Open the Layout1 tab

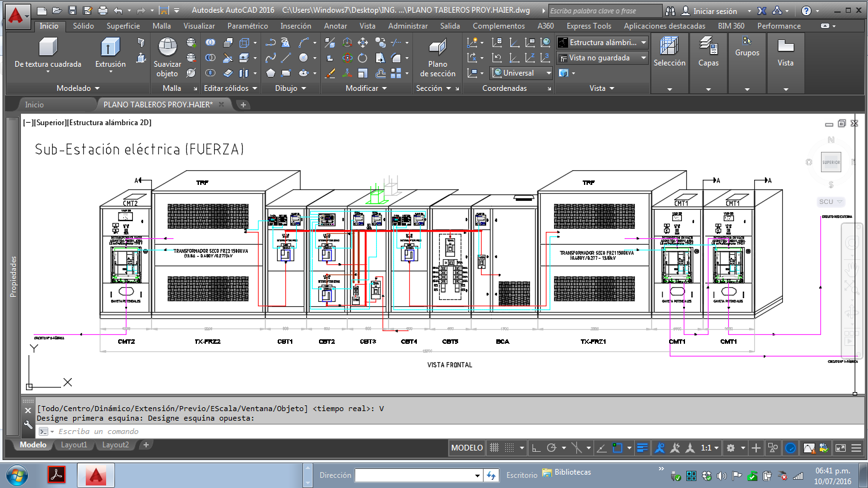tap(74, 445)
